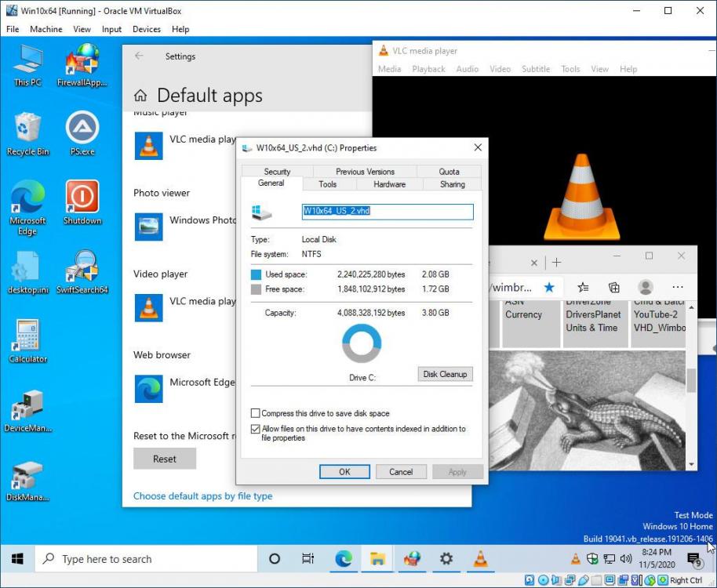Click the Disk Cleanup button
Viewport: 717px width, 588px height.
445,374
